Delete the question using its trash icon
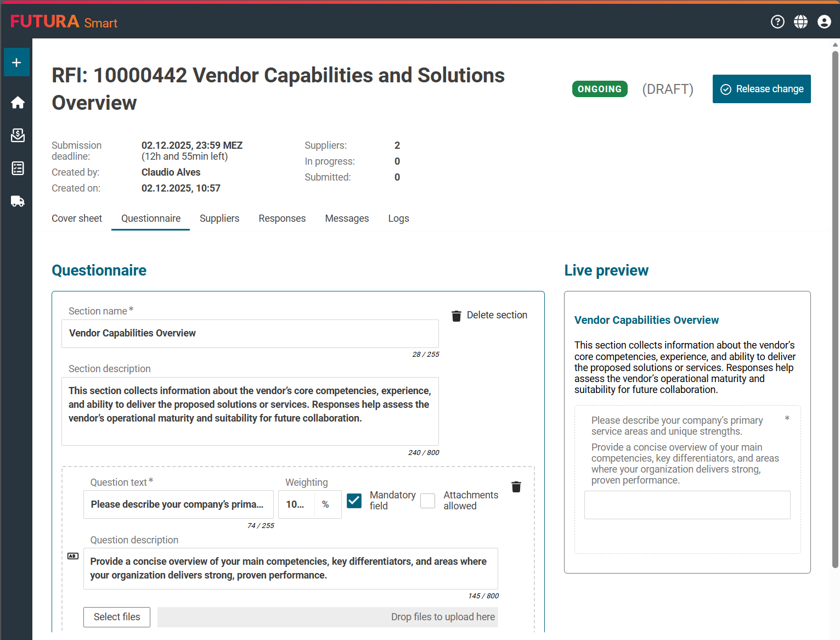The image size is (840, 640). point(516,487)
